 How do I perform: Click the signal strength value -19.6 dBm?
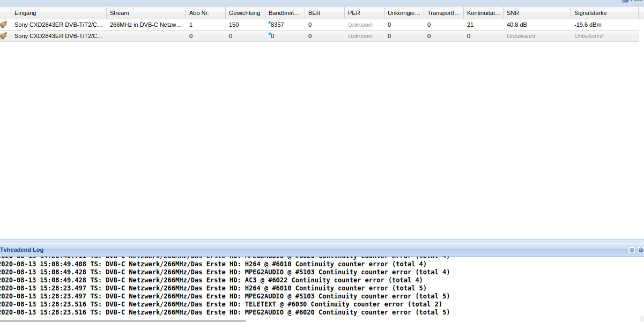pyautogui.click(x=587, y=25)
